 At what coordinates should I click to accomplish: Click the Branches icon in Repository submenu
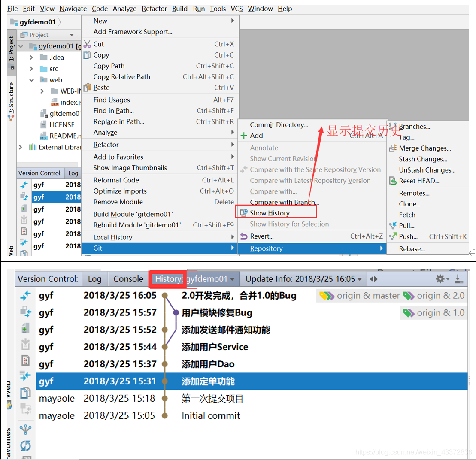(393, 127)
